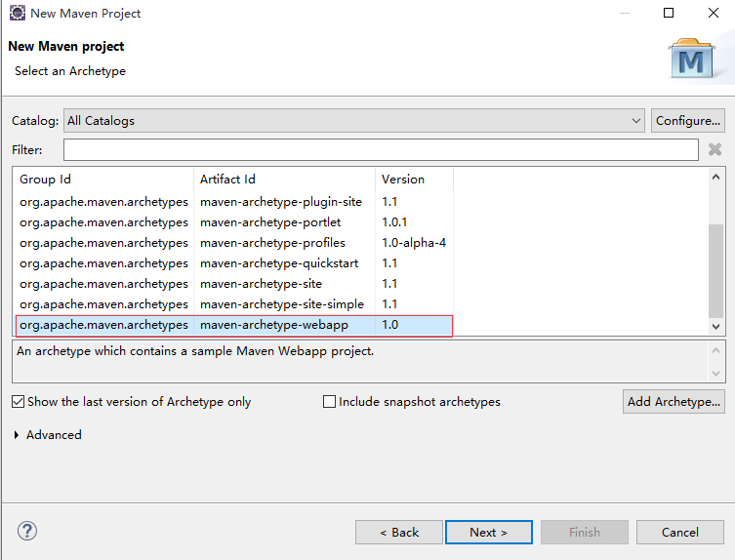Select maven-archetype-portlet row
This screenshot has width=735, height=560.
tap(233, 222)
